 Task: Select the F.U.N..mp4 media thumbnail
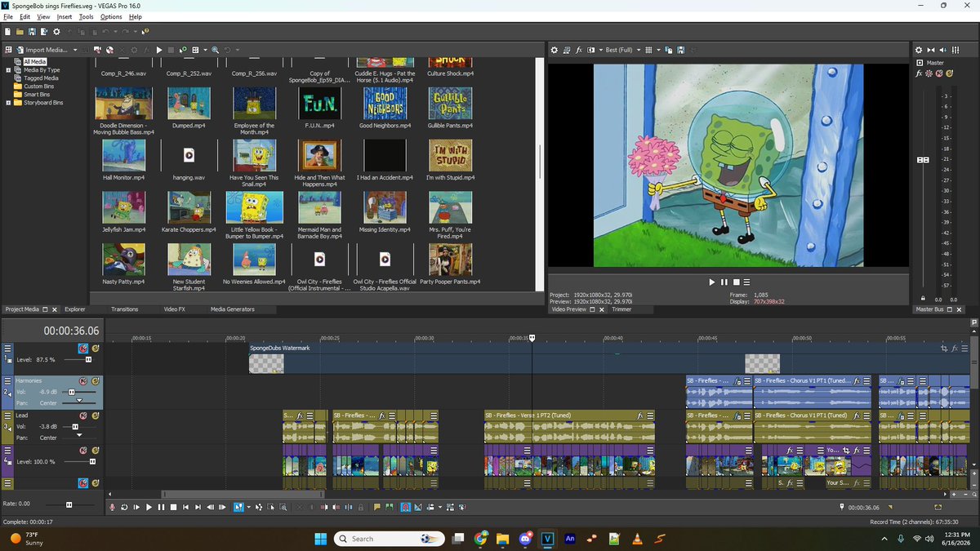[318, 104]
